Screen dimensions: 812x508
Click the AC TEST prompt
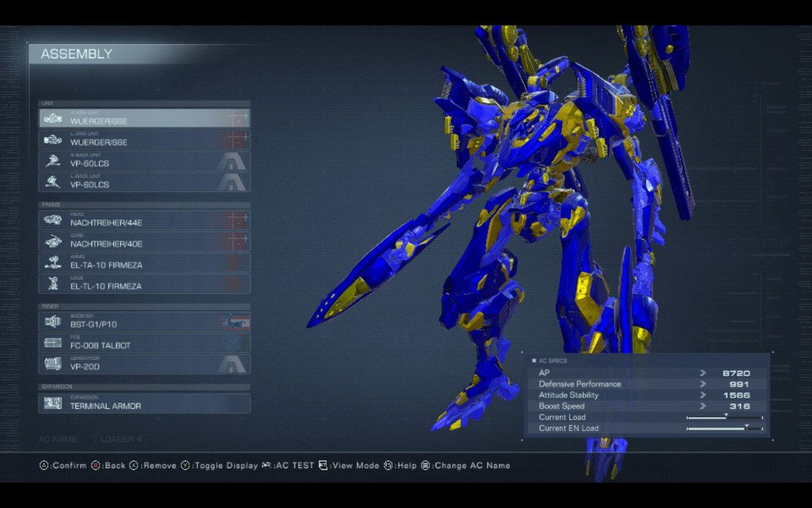pos(288,465)
